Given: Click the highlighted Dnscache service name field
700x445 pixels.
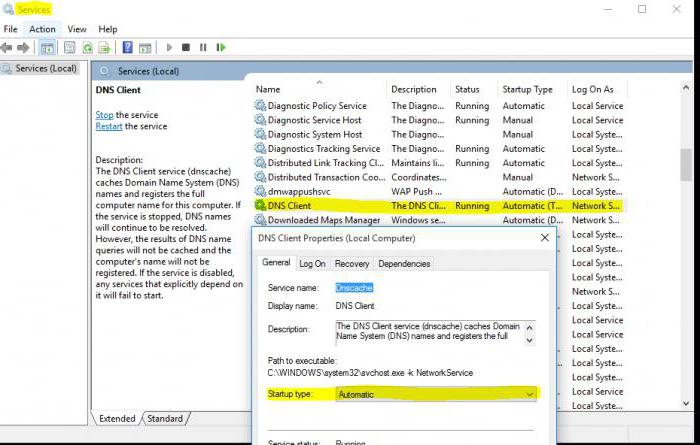Looking at the screenshot, I should (x=354, y=288).
